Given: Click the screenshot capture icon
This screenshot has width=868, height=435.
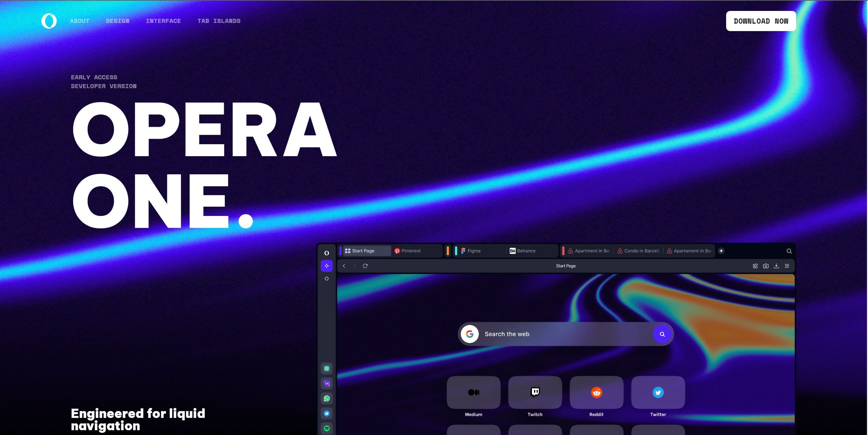Looking at the screenshot, I should click(x=766, y=266).
